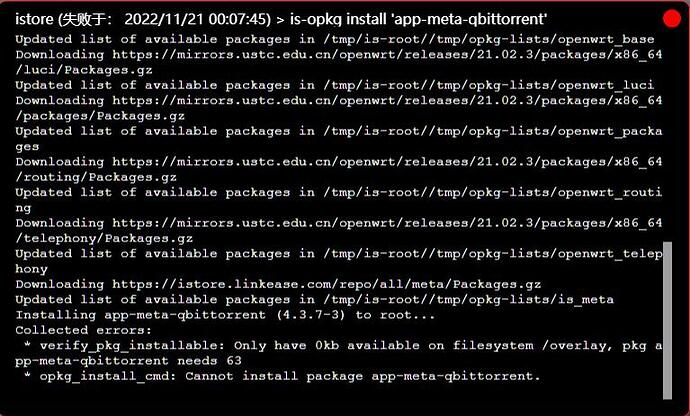Click the is_meta updated list line
This screenshot has width=690, height=416.
coord(315,299)
